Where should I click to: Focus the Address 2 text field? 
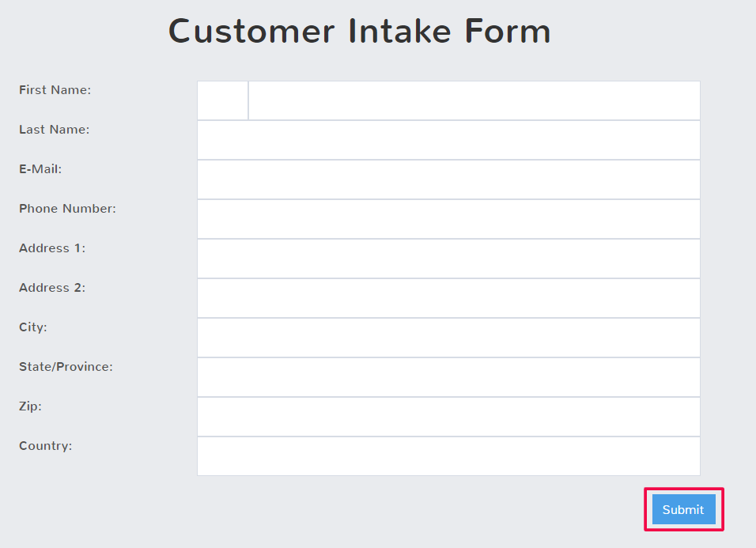click(448, 298)
